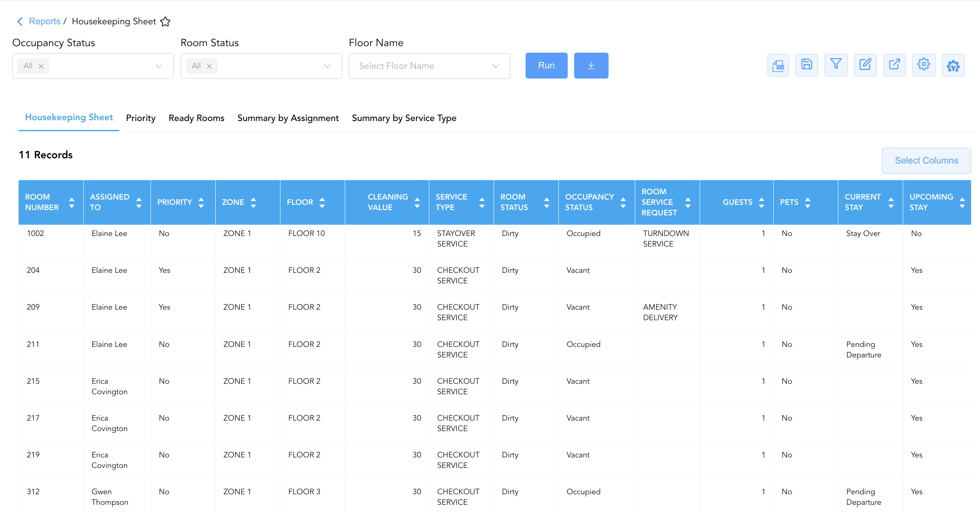
Task: Sort by Service Type column
Action: (x=482, y=202)
